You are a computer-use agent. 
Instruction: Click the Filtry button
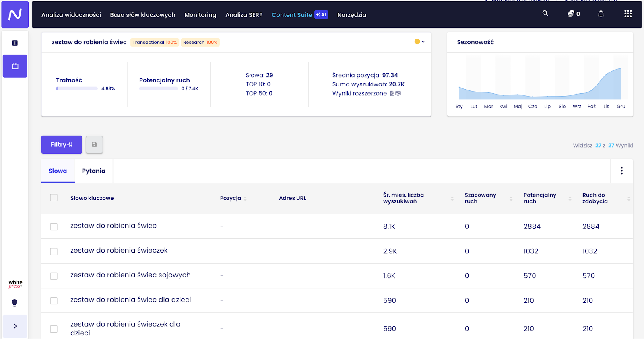(x=62, y=144)
